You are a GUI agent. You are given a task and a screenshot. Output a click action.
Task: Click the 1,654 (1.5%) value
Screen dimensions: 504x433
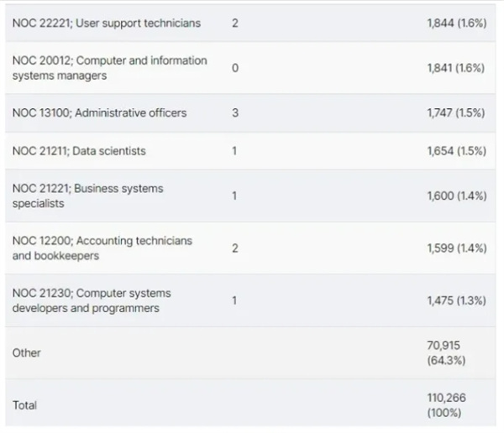(x=456, y=151)
